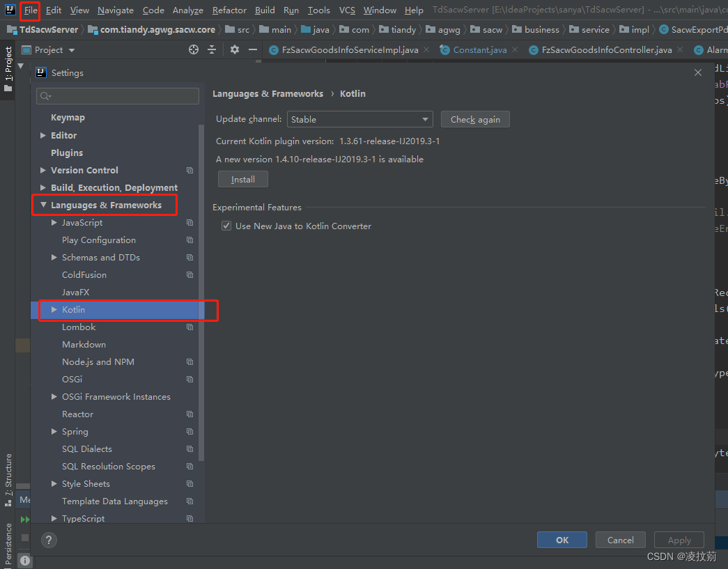Viewport: 728px width, 569px height.
Task: Open the File menu
Action: [x=31, y=10]
